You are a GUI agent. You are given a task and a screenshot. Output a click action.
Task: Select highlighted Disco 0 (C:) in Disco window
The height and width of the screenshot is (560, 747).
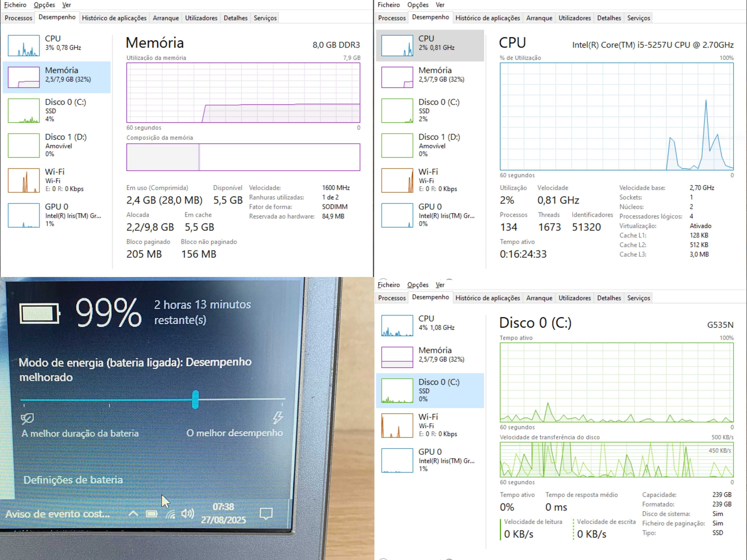pos(430,391)
